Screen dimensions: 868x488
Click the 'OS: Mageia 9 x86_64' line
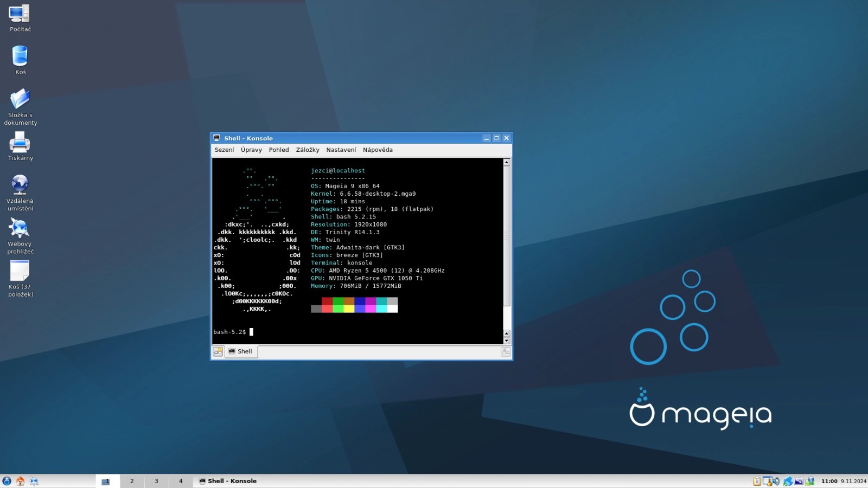(345, 186)
